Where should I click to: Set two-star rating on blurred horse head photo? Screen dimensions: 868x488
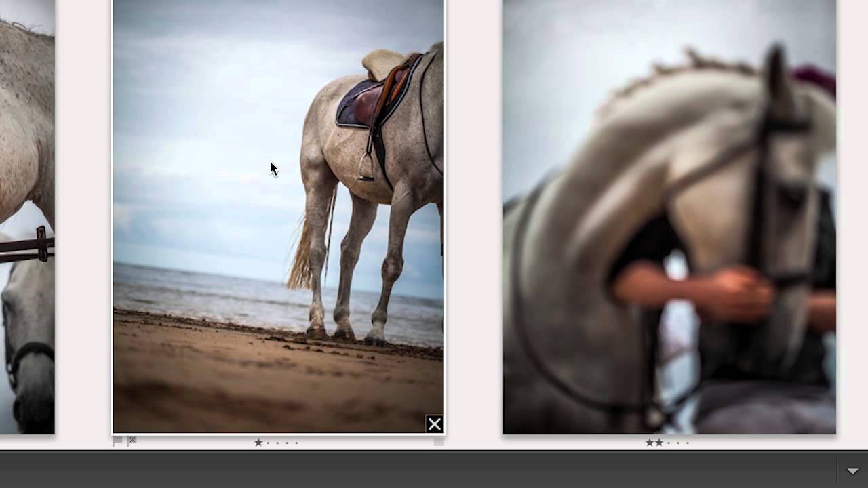pos(659,443)
